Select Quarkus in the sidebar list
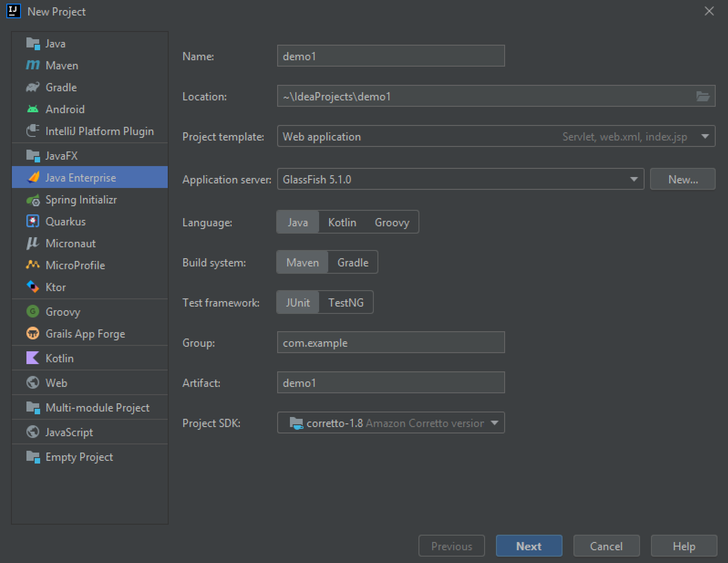The height and width of the screenshot is (563, 728). pos(90,221)
